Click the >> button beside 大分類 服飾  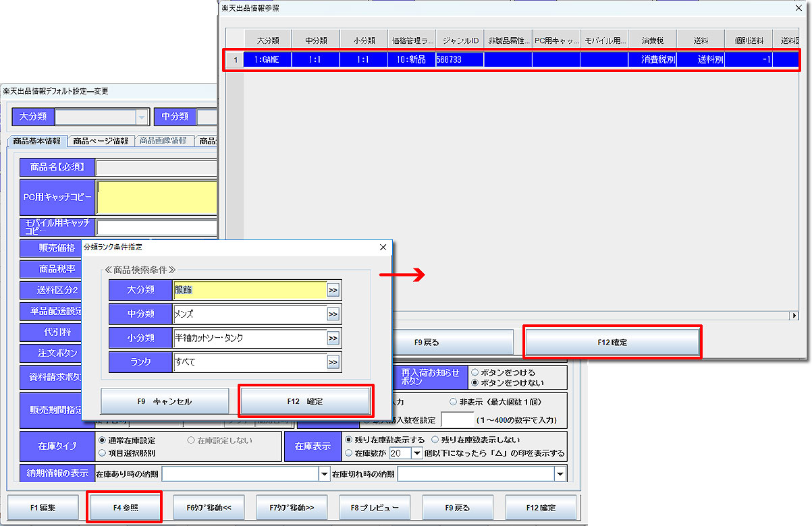[333, 290]
